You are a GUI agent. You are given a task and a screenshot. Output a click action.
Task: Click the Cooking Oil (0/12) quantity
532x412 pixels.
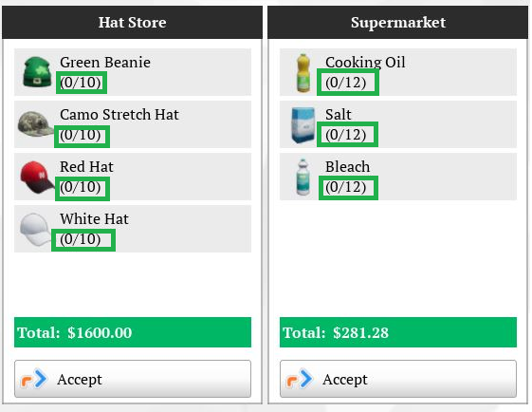point(347,83)
